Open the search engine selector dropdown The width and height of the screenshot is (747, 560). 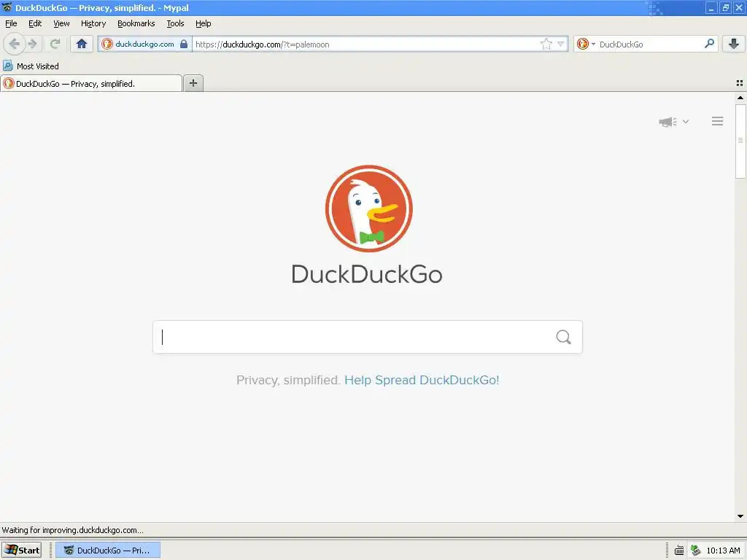[586, 44]
